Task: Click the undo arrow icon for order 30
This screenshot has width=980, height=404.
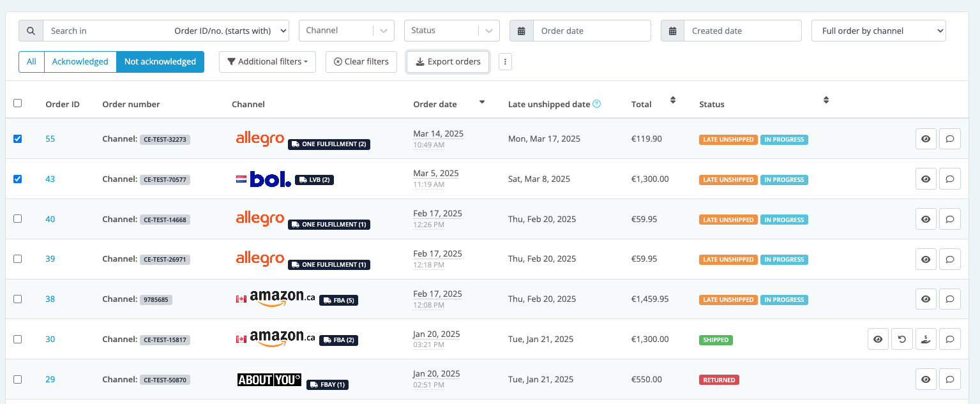Action: point(902,340)
